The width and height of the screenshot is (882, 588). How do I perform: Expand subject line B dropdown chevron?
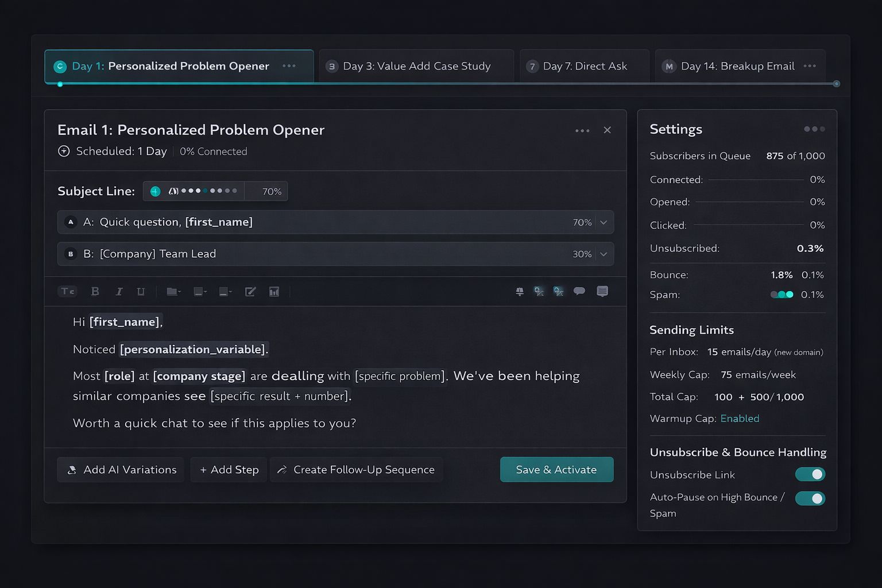(604, 254)
